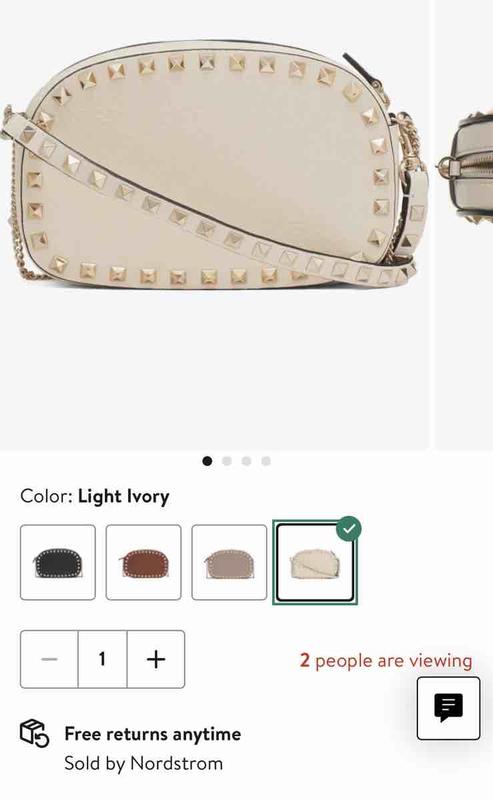493x800 pixels.
Task: Click the quantity field showing 1
Action: pyautogui.click(x=103, y=659)
